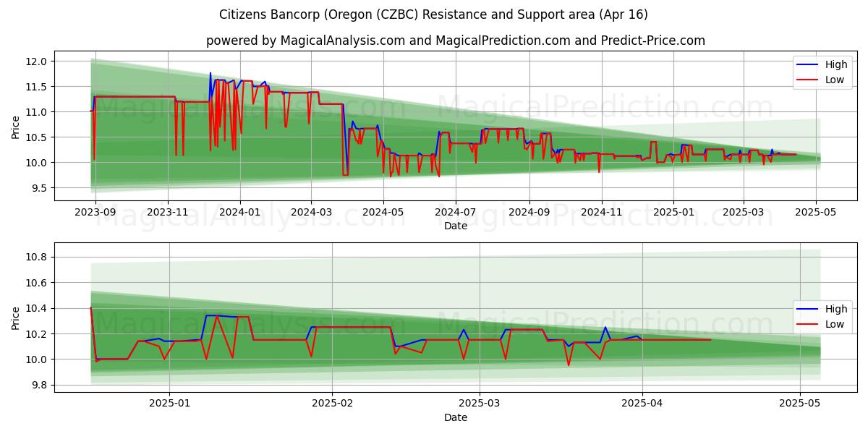Click the '2025-02' tick on bottom chart

point(332,404)
